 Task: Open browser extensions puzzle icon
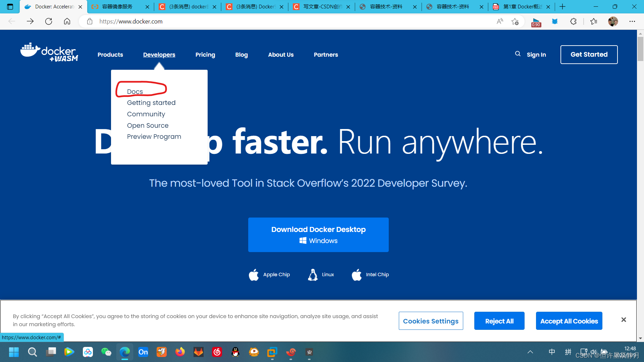click(x=573, y=21)
